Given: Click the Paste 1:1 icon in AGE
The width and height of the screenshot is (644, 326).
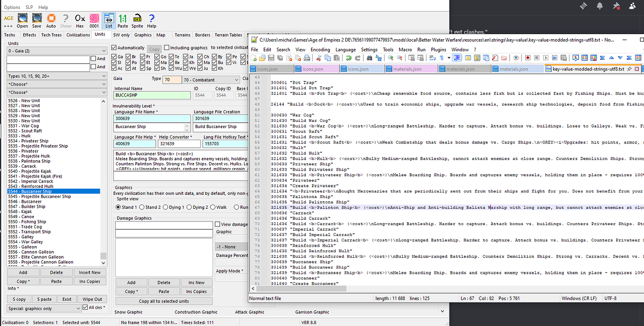Looking at the screenshot, I should [x=122, y=19].
